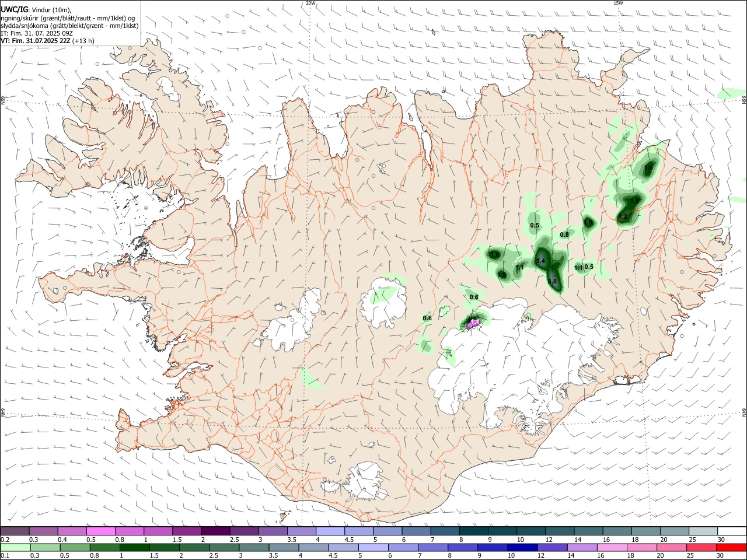This screenshot has width=747, height=560.
Task: Click the lavender lower swatch between 14 and 16
Action: pos(582,547)
